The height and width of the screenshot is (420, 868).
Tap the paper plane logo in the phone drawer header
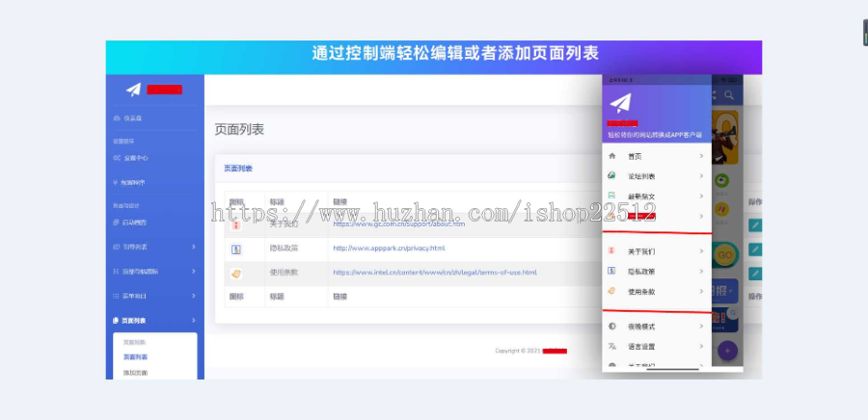point(620,103)
